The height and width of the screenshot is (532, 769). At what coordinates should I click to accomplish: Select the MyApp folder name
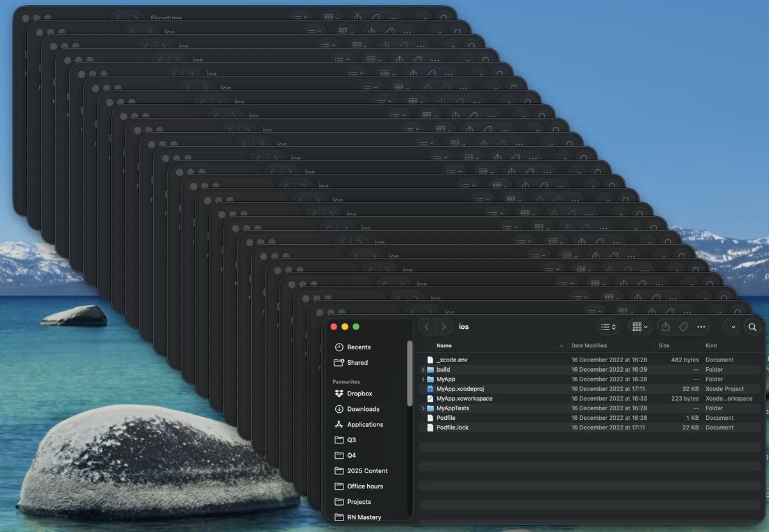446,379
